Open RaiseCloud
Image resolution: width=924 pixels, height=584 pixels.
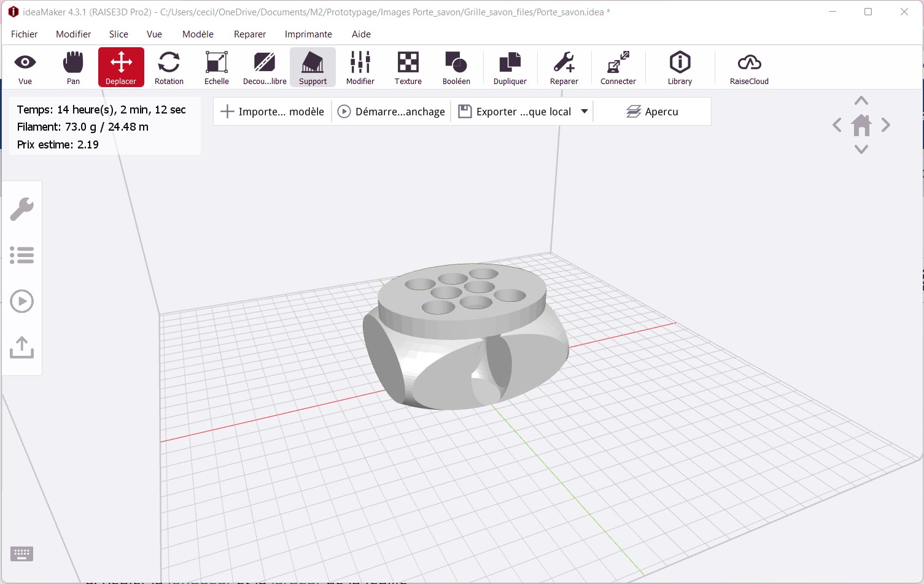click(x=749, y=67)
